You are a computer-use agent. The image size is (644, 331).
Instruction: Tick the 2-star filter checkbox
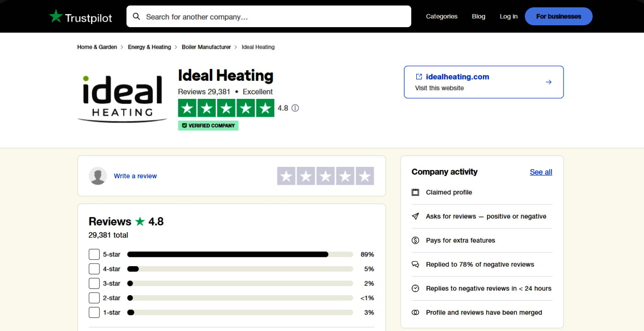(94, 298)
